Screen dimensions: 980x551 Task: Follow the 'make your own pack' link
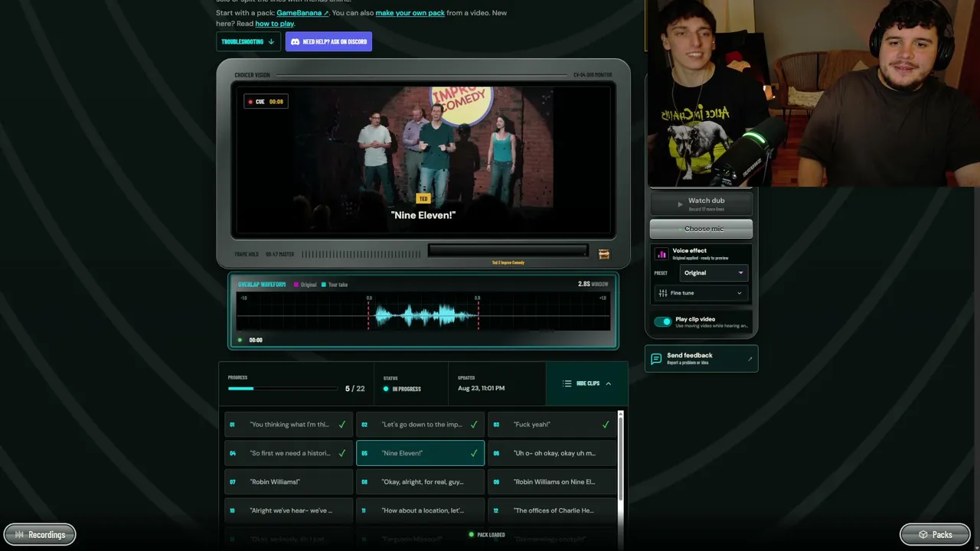point(410,13)
